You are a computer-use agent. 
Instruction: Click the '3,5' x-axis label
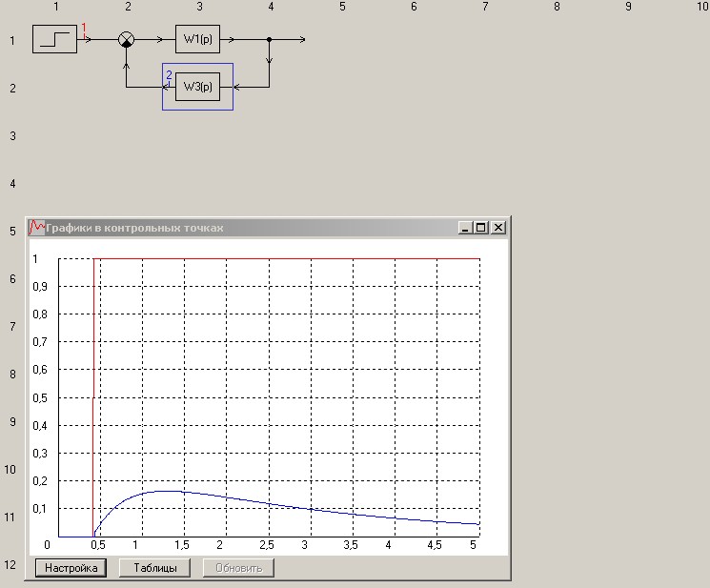point(351,544)
